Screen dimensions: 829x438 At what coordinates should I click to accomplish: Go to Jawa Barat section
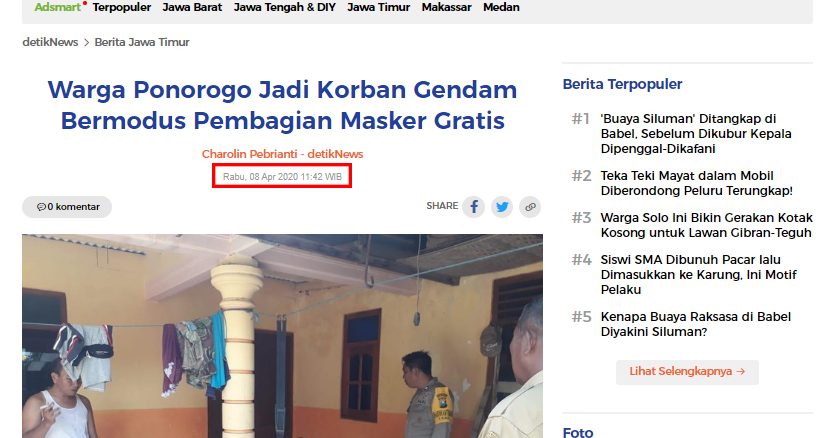[x=192, y=7]
